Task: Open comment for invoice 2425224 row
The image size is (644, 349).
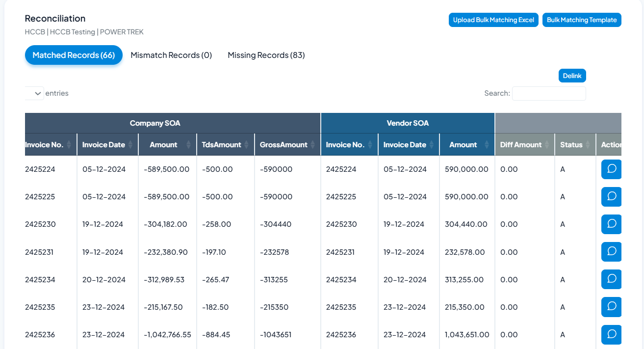Action: tap(611, 169)
